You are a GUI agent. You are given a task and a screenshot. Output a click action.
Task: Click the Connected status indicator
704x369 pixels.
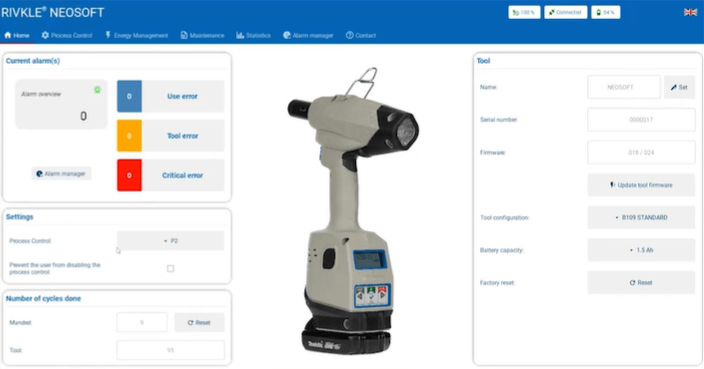tap(565, 12)
